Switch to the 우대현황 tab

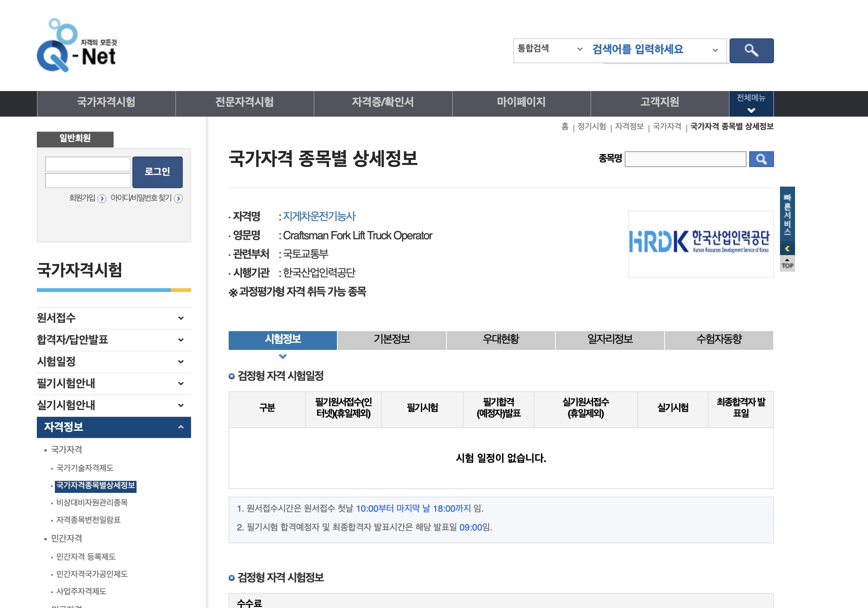pos(501,339)
